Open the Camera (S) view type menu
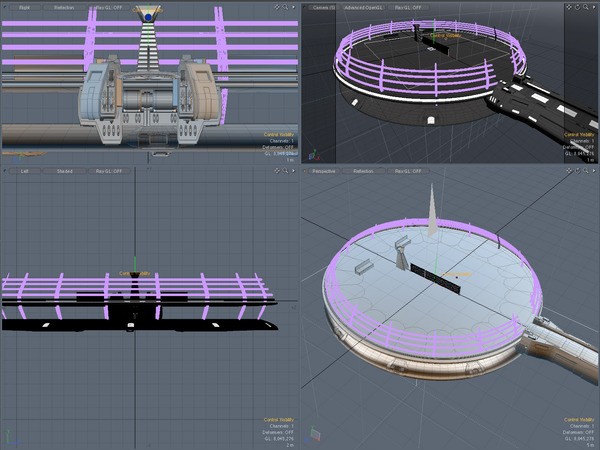The image size is (600, 450). [324, 8]
